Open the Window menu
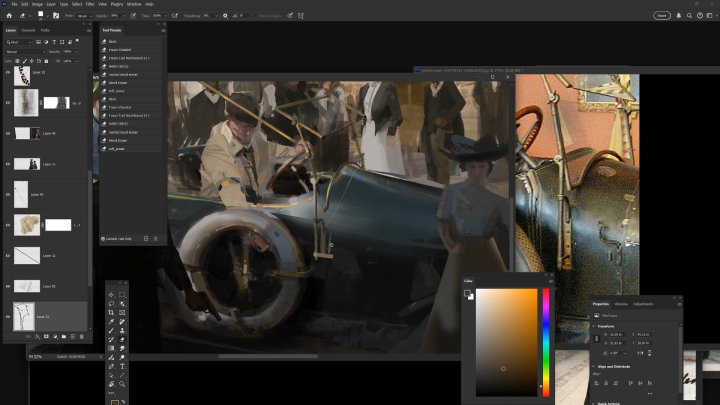 [x=134, y=4]
